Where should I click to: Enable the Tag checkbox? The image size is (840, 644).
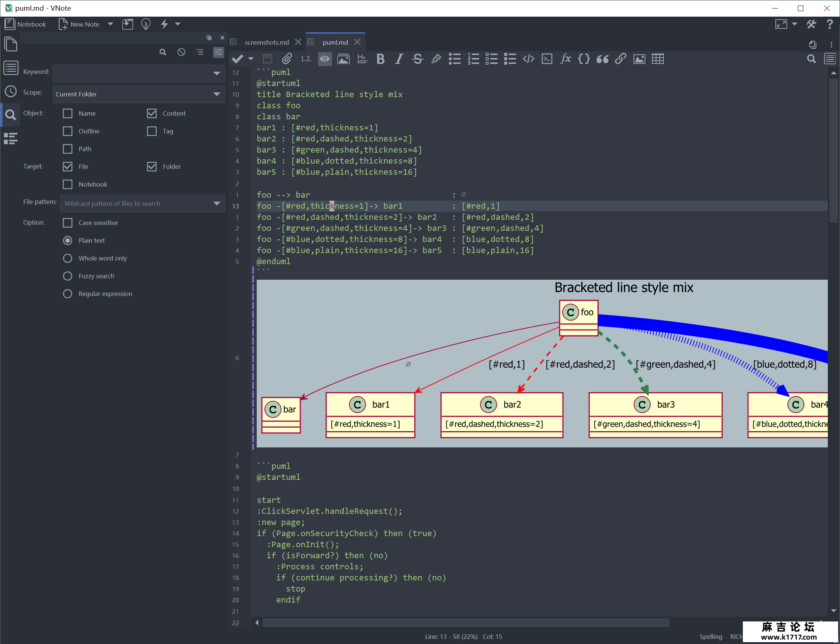[x=152, y=131]
